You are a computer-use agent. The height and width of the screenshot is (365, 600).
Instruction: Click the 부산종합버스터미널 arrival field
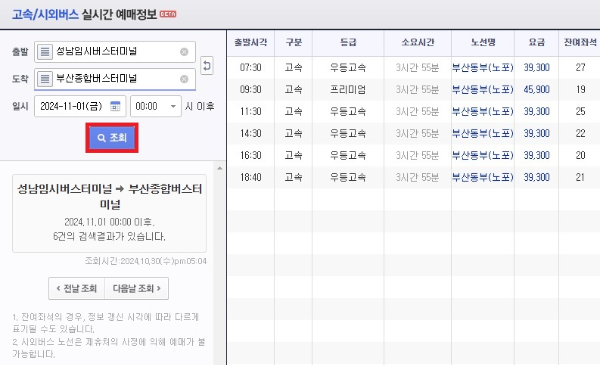115,79
